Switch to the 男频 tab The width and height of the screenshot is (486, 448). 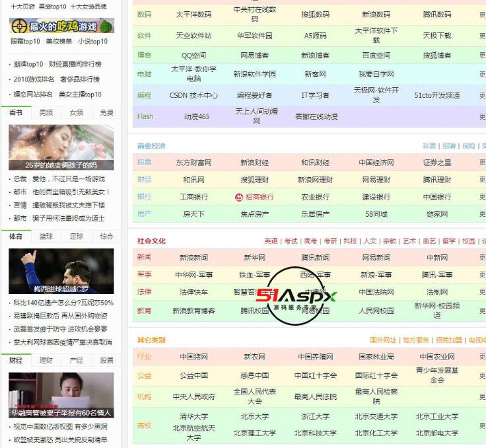click(x=46, y=112)
